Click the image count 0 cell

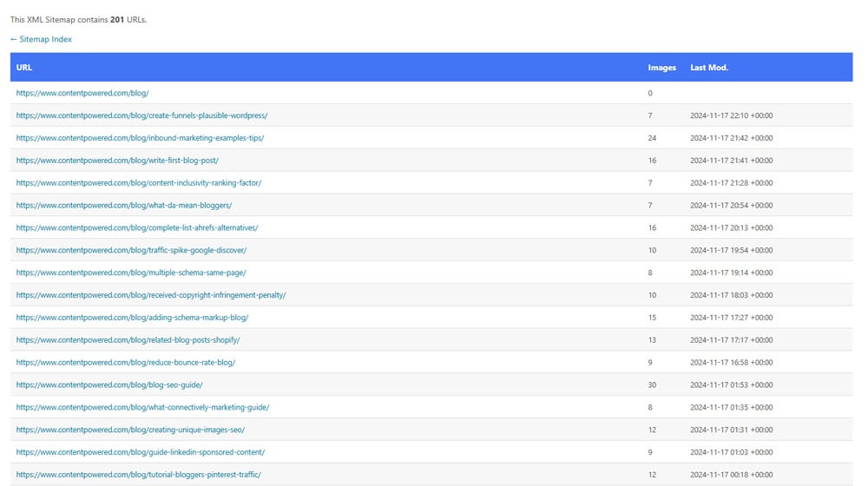coord(650,93)
